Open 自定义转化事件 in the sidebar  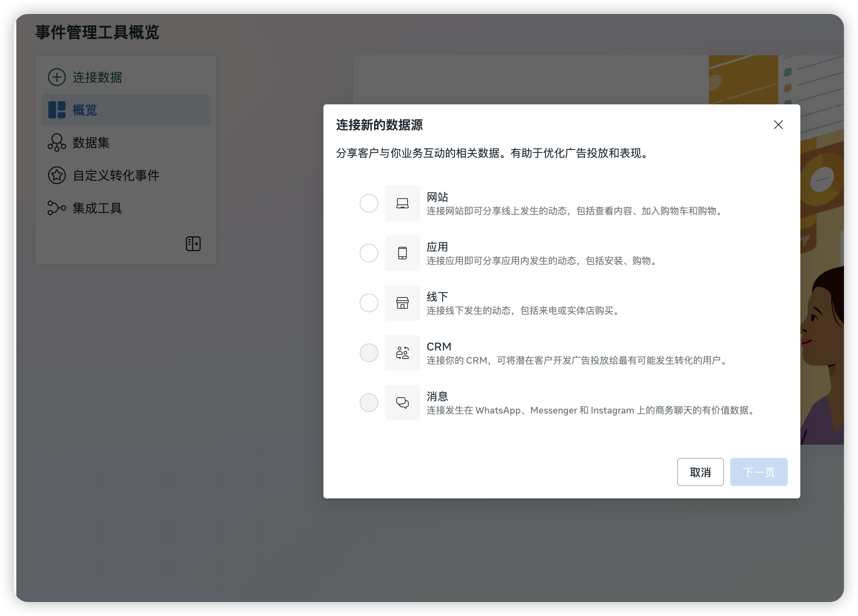[x=125, y=175]
